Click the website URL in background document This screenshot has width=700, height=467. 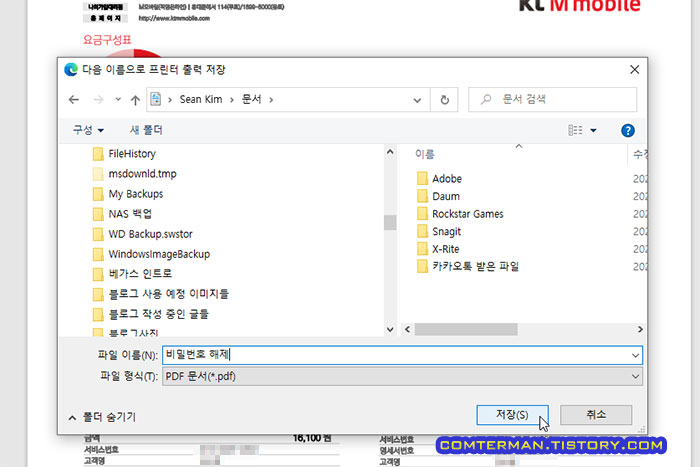point(174,18)
